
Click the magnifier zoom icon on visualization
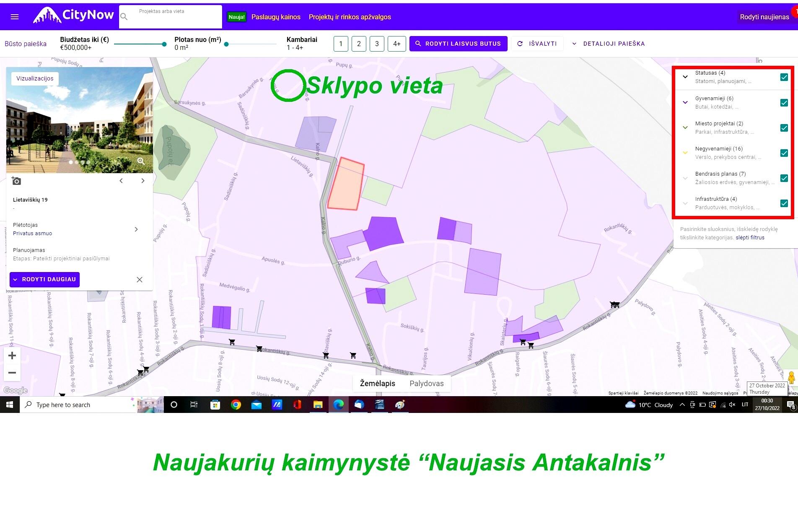[141, 161]
